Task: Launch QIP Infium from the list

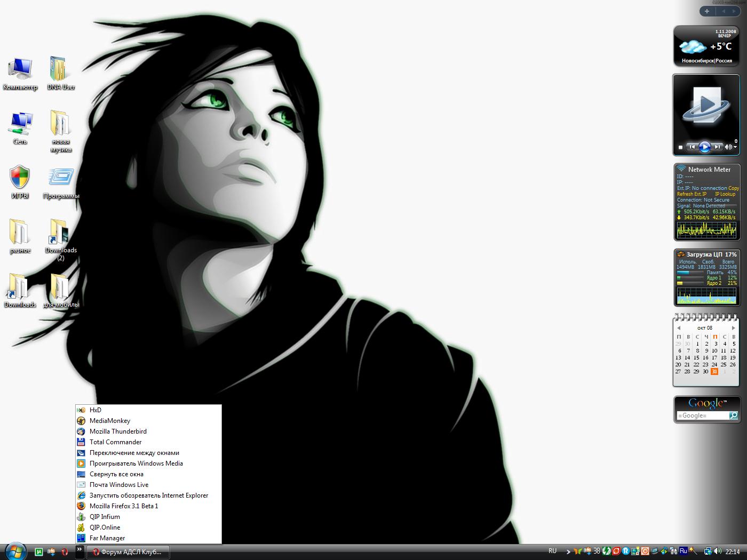Action: coord(148,517)
